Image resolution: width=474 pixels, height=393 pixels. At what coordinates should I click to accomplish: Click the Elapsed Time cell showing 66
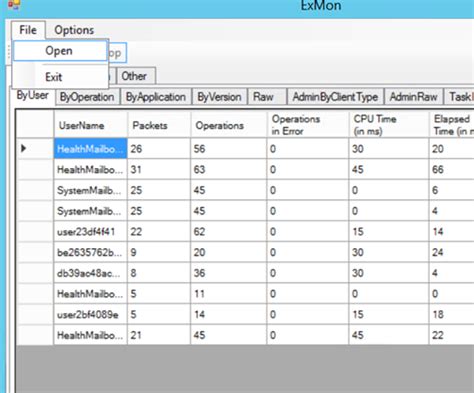coord(451,169)
